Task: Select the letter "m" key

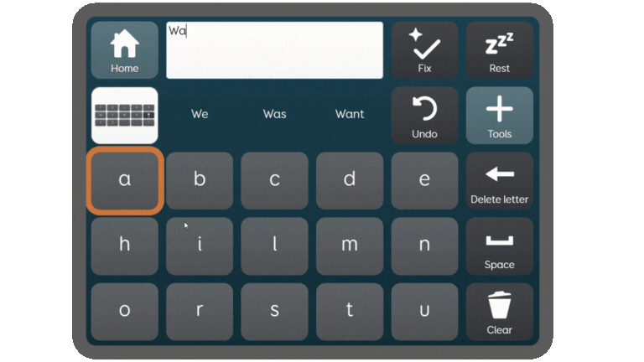Action: 350,246
